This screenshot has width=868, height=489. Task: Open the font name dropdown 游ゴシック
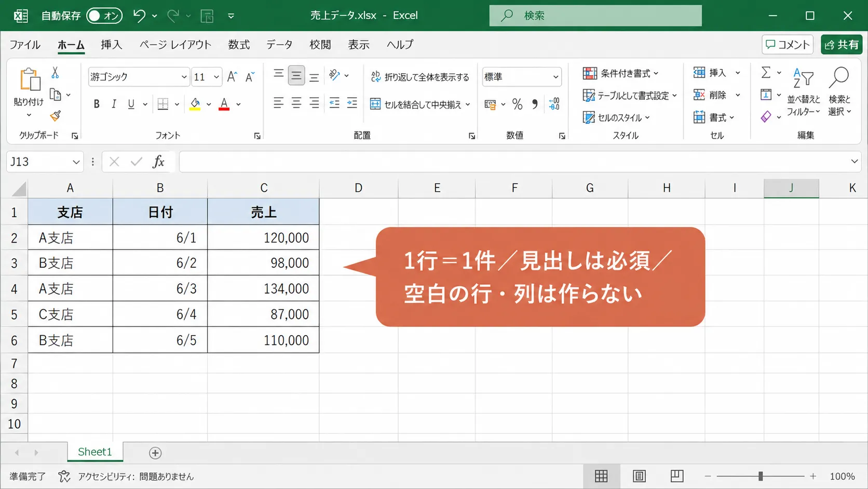click(x=139, y=77)
